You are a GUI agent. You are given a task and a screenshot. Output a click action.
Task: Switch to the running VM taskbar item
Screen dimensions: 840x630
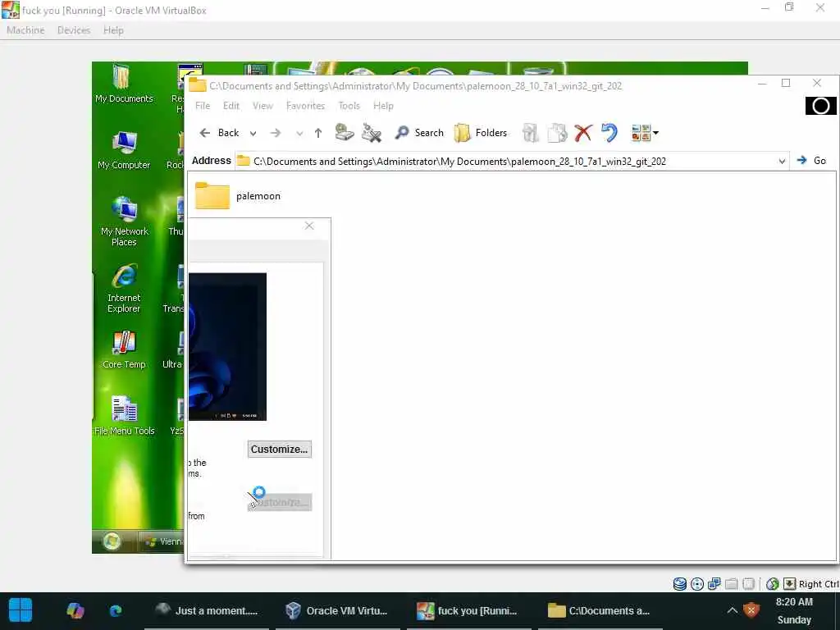[x=468, y=610]
